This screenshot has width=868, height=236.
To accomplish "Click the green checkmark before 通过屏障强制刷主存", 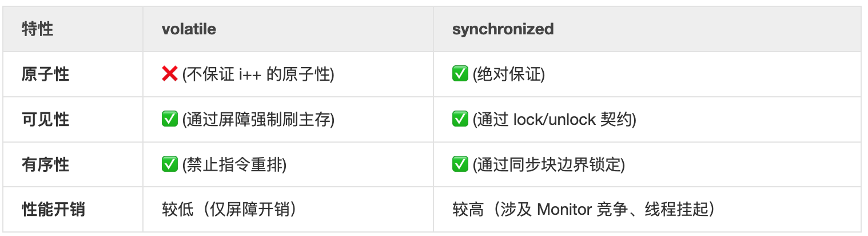I will [x=170, y=119].
